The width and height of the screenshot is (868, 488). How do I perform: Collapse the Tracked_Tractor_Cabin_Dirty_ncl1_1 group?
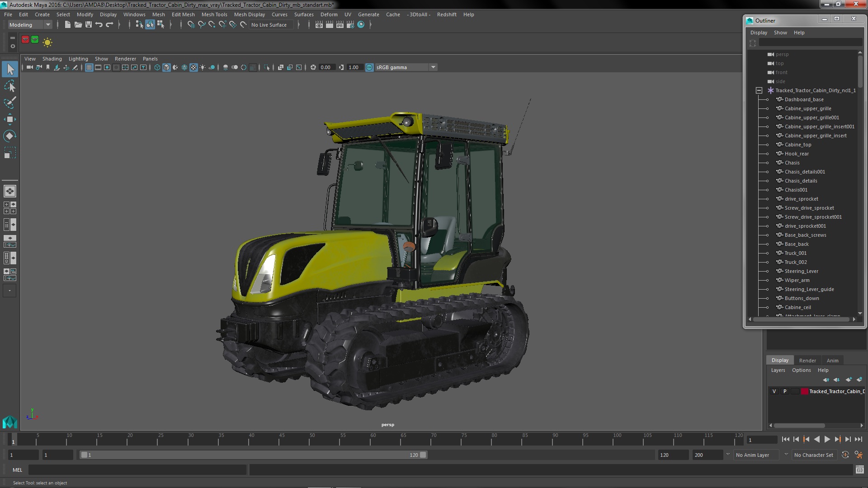759,90
